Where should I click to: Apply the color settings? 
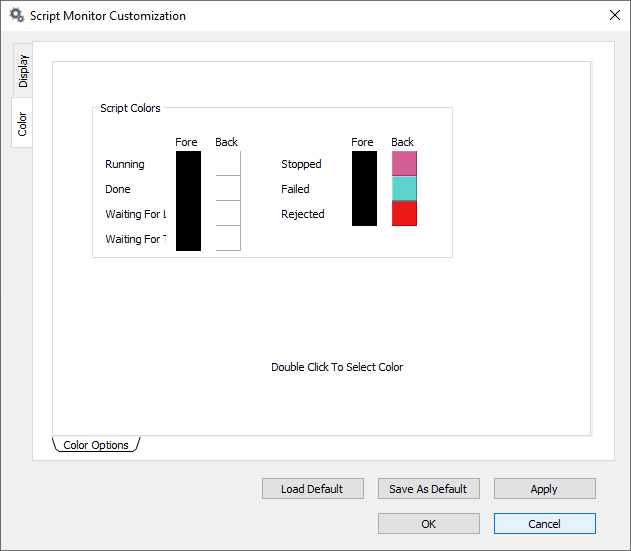(544, 489)
